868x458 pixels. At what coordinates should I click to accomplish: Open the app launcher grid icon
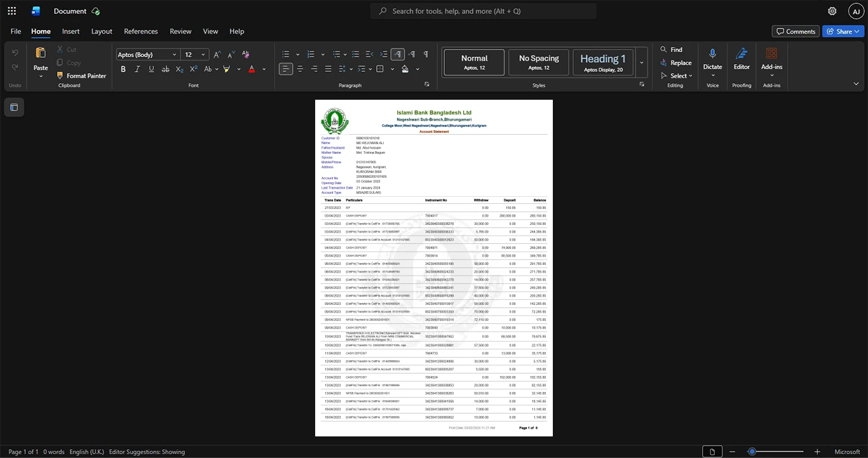[x=11, y=11]
